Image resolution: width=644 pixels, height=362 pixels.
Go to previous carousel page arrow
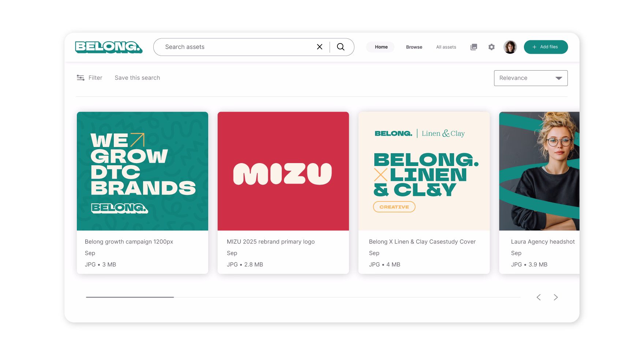[539, 297]
